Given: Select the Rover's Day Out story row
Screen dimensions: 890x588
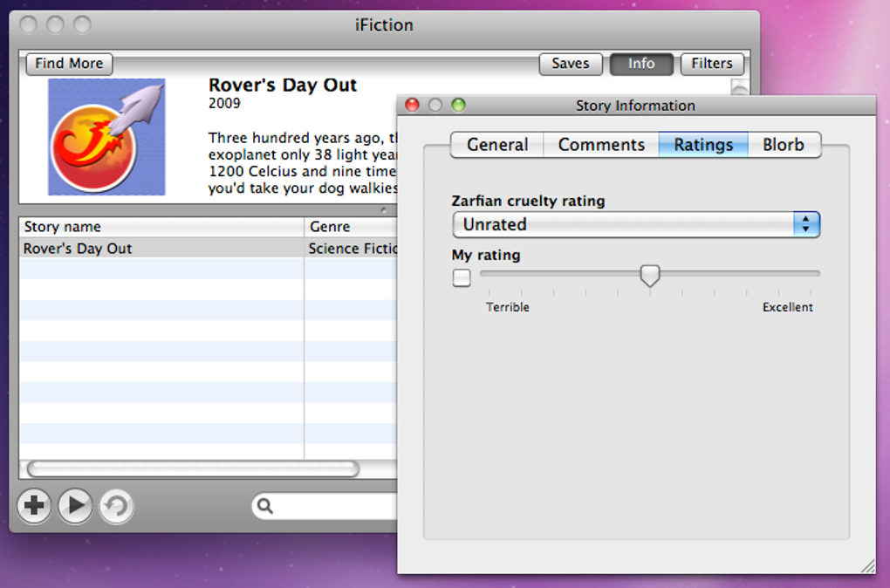Looking at the screenshot, I should click(161, 249).
